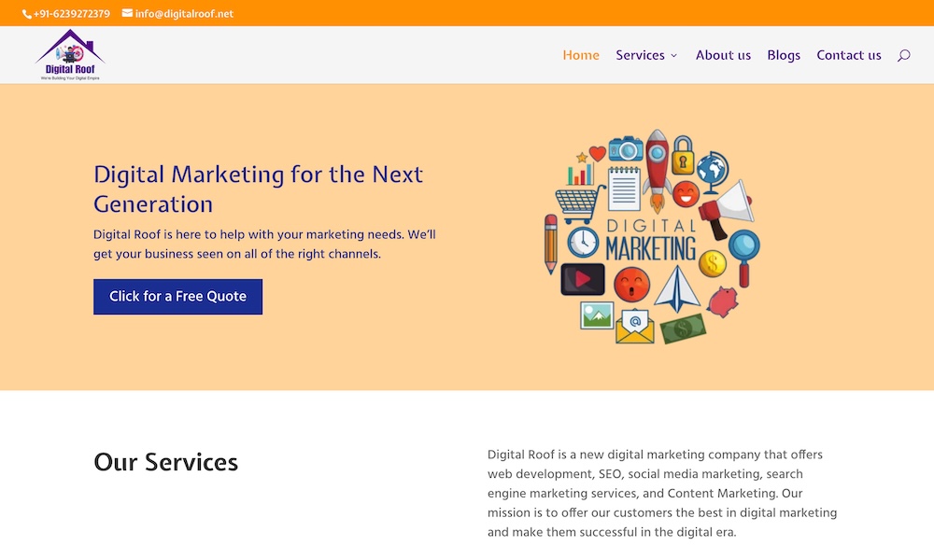Click the "Click for a Free Quote" button

pyautogui.click(x=177, y=297)
